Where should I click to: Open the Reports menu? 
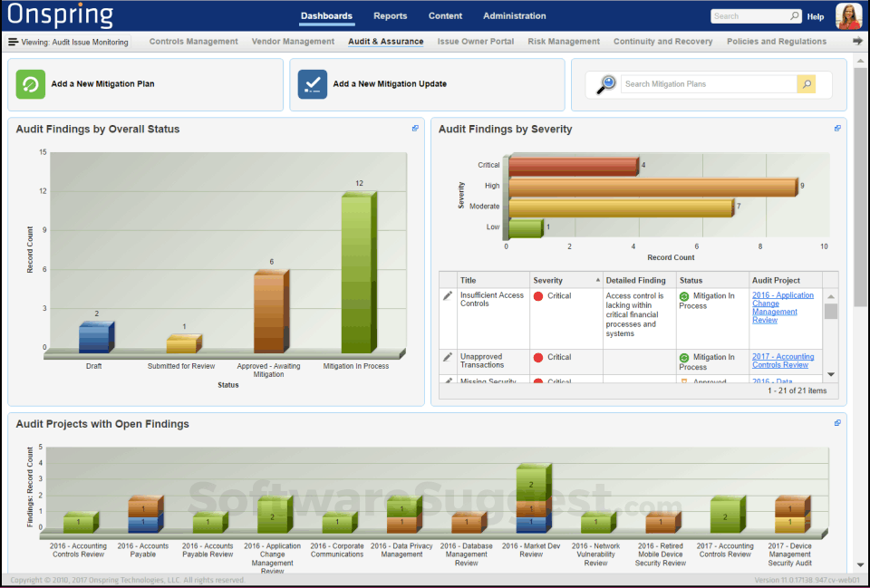point(390,16)
